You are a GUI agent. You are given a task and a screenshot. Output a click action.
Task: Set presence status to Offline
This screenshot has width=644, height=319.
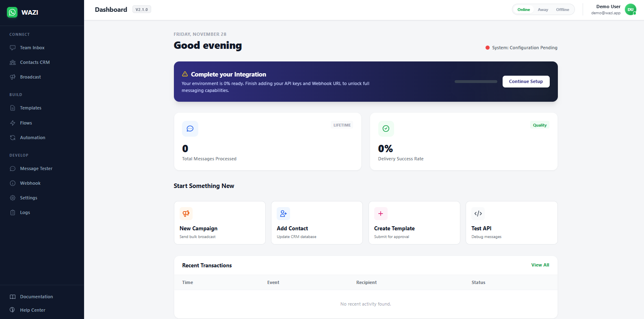563,10
